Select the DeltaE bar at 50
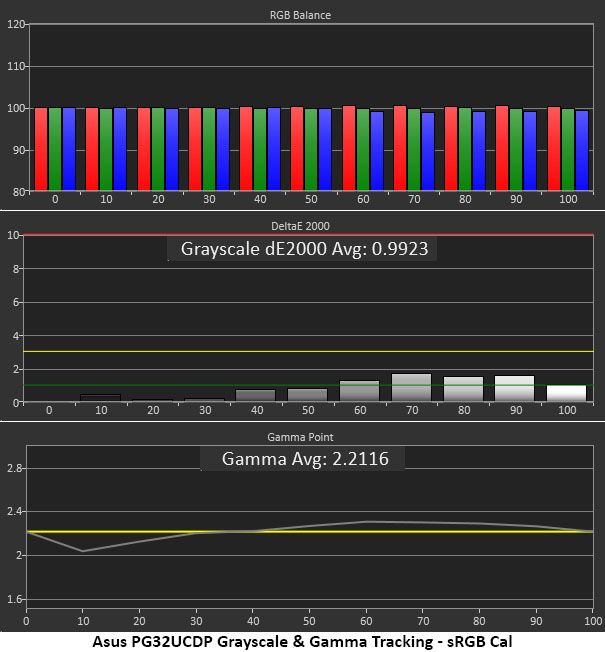This screenshot has width=605, height=652. tap(307, 395)
